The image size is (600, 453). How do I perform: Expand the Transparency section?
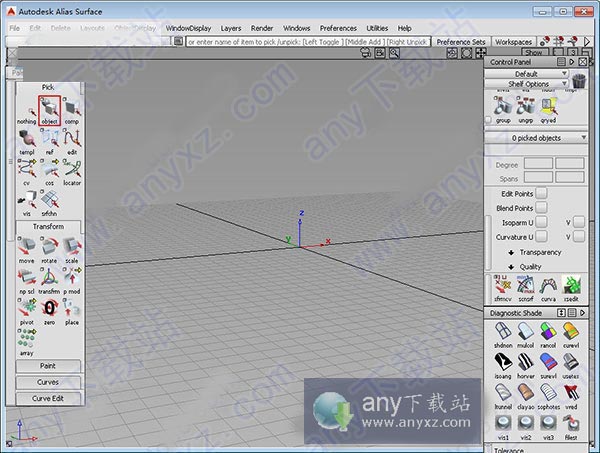[x=535, y=252]
